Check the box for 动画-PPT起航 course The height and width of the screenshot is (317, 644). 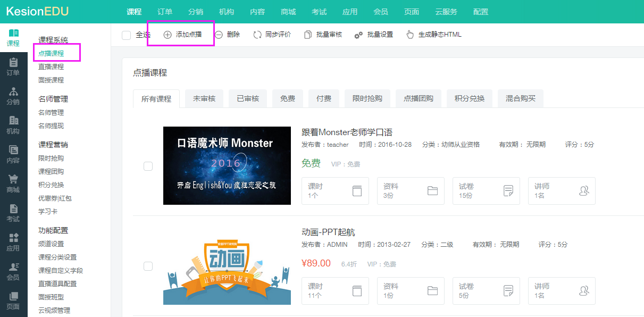click(148, 266)
